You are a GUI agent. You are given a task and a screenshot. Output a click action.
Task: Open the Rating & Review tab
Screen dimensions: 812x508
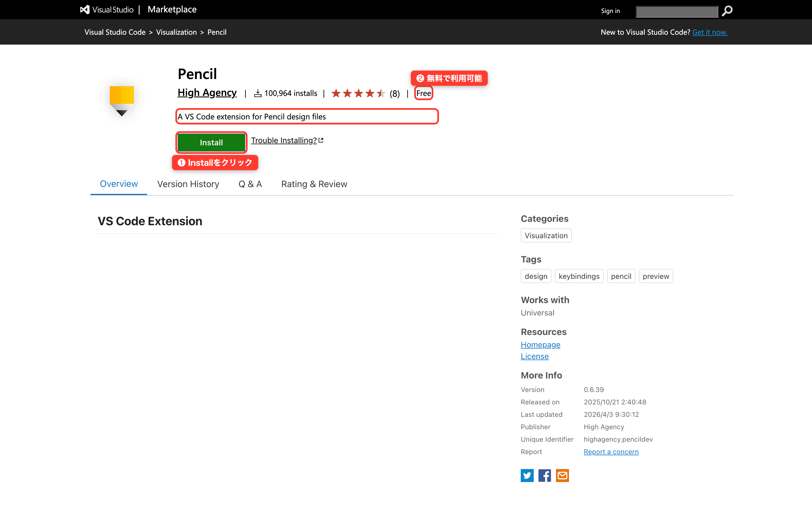tap(314, 184)
